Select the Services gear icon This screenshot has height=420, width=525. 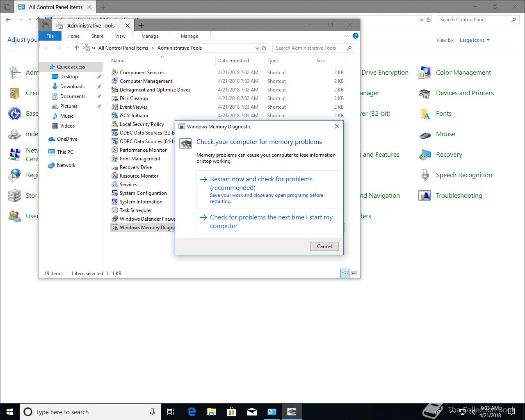pyautogui.click(x=115, y=185)
